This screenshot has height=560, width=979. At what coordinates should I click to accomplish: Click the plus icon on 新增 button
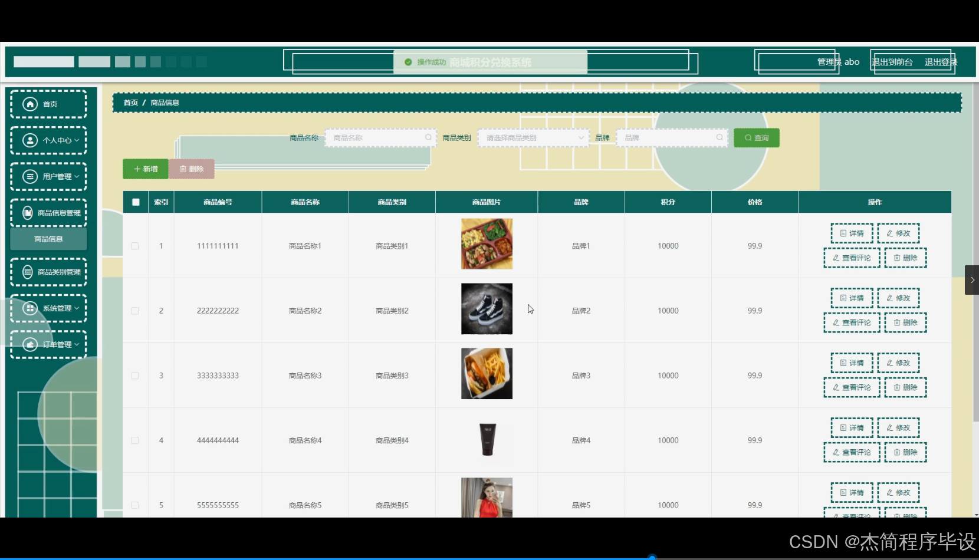[x=137, y=169]
